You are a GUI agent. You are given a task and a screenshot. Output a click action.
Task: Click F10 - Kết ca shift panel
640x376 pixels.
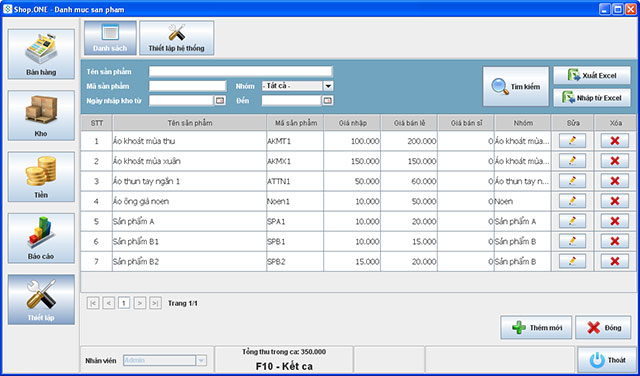pyautogui.click(x=284, y=360)
